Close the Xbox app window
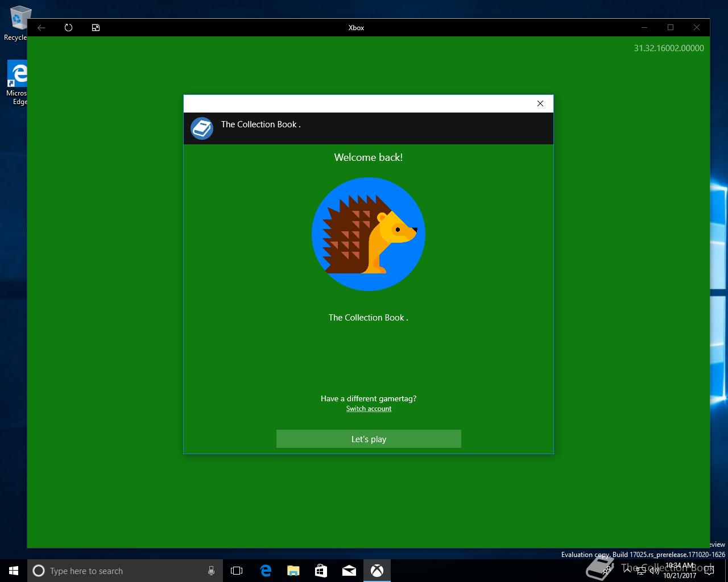Image resolution: width=728 pixels, height=582 pixels. pos(697,27)
